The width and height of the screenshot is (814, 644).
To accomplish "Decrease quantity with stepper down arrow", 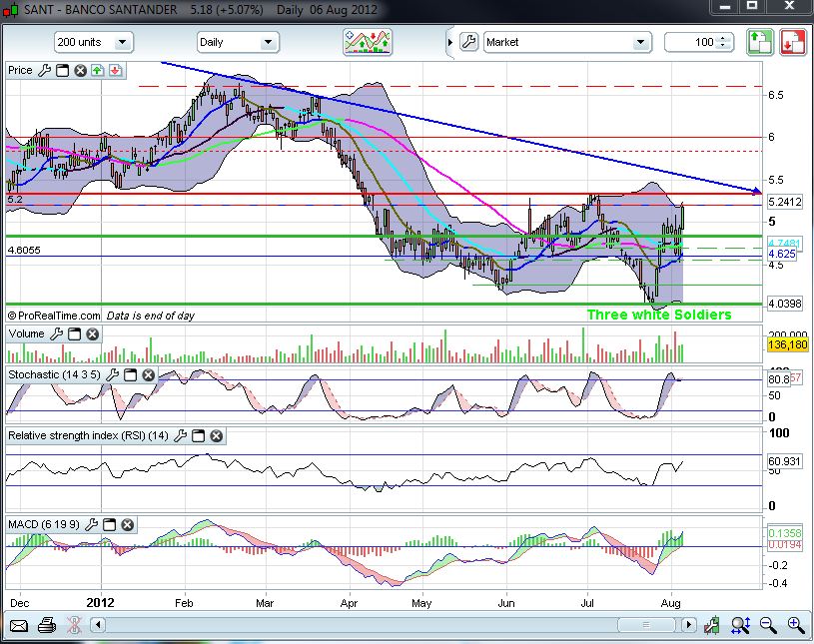I will coord(723,46).
